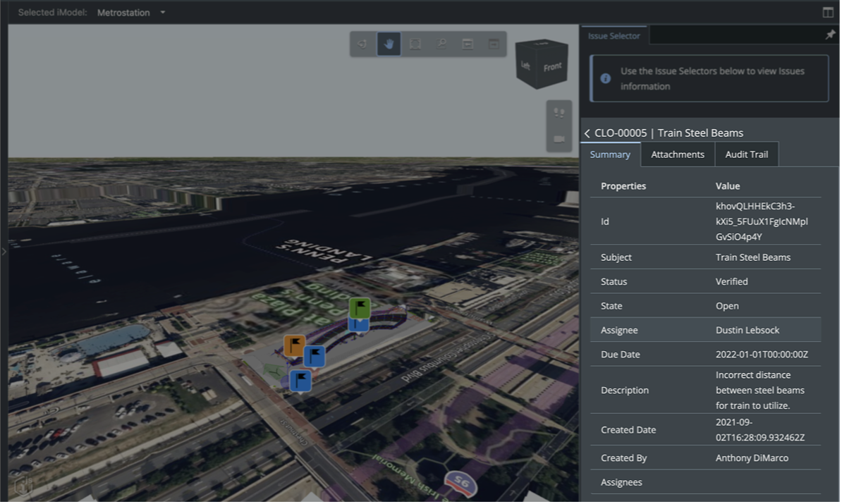Viewport: 842px width, 504px height.
Task: Open the Audit Trail tab
Action: coord(746,154)
